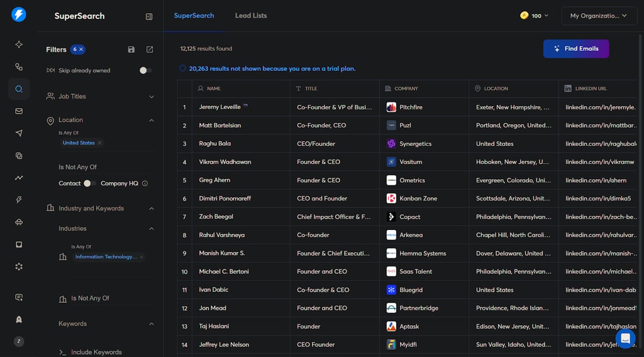Toggle Contact versus Company HQ switch
Image resolution: width=644 pixels, height=357 pixels.
click(90, 184)
